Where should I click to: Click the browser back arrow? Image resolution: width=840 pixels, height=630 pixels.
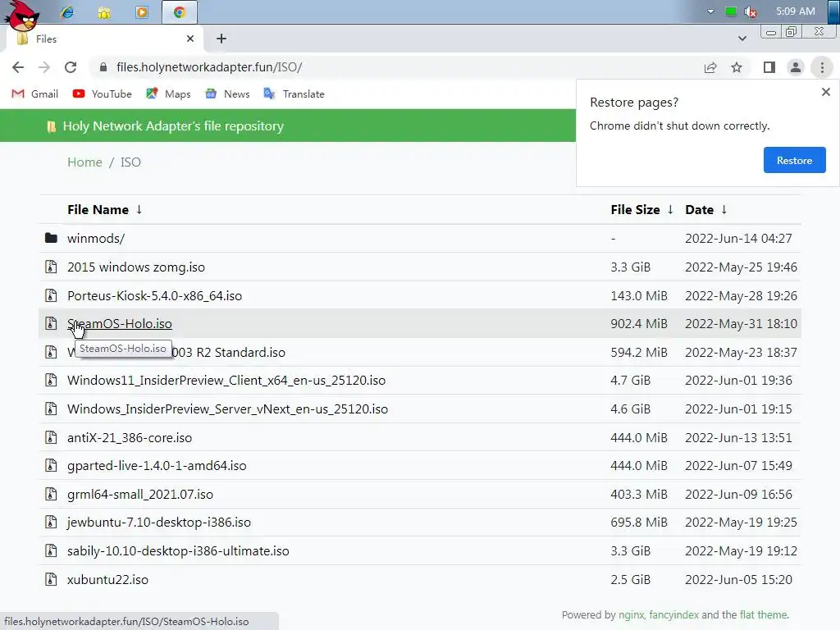(18, 67)
